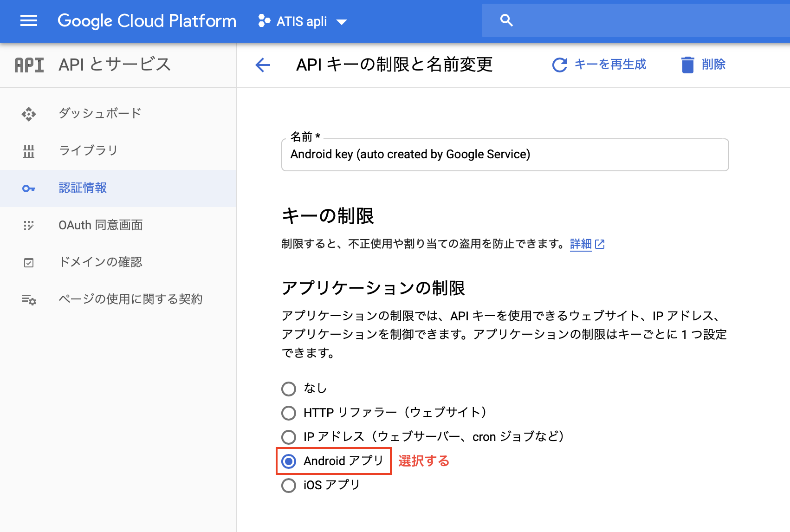Screen dimensions: 790x532
Task: Select the Android アプリ radio button
Action: [x=289, y=461]
